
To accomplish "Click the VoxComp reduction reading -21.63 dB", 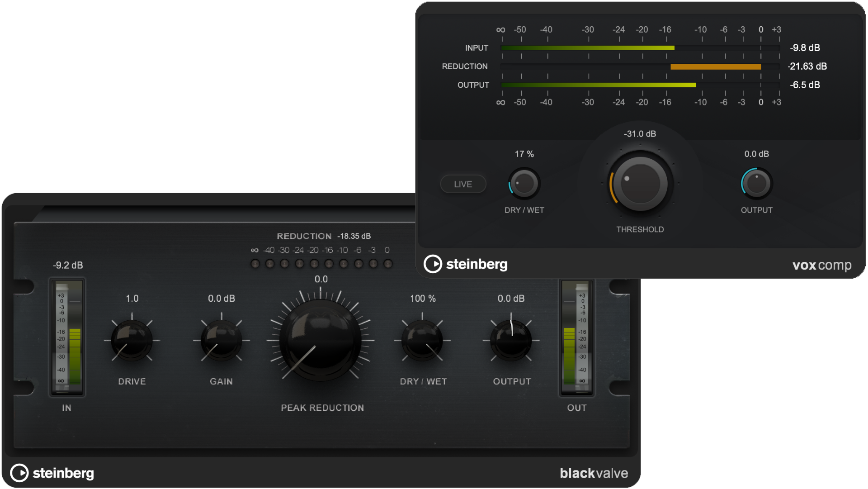I will point(807,66).
